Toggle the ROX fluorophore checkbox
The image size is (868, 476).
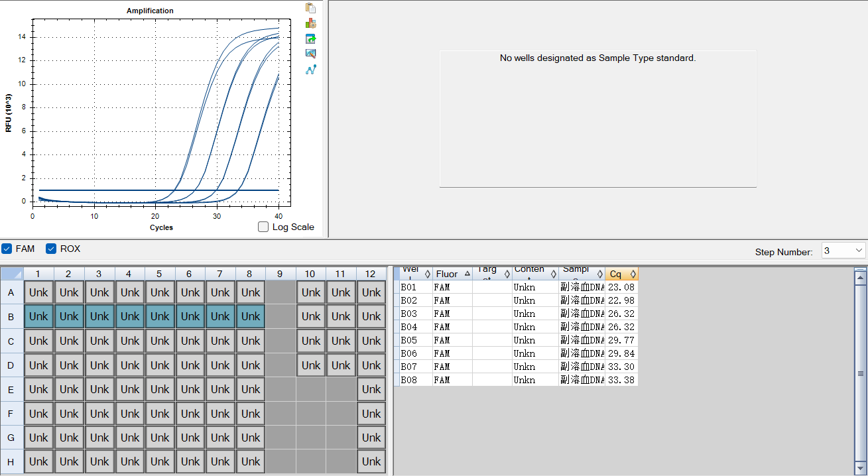point(51,249)
